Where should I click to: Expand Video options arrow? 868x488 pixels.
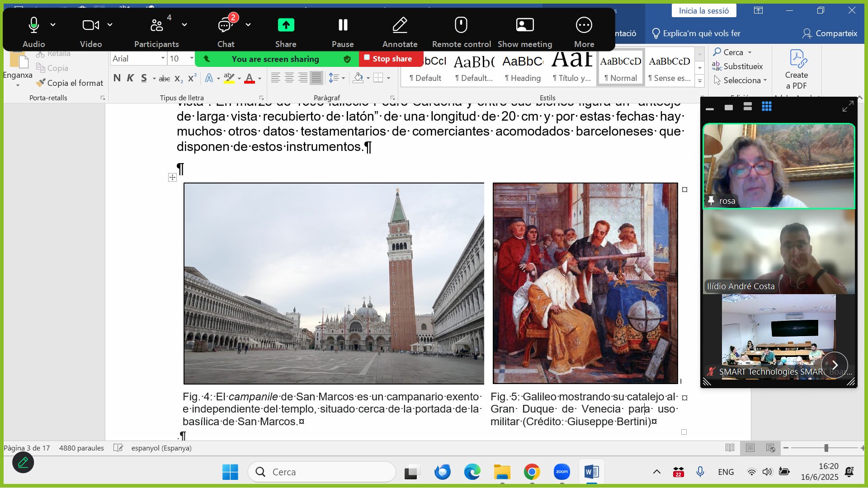(x=110, y=24)
